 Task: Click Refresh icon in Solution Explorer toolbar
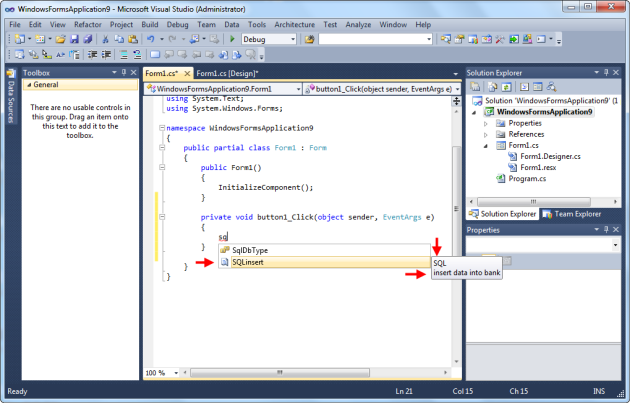[x=507, y=87]
